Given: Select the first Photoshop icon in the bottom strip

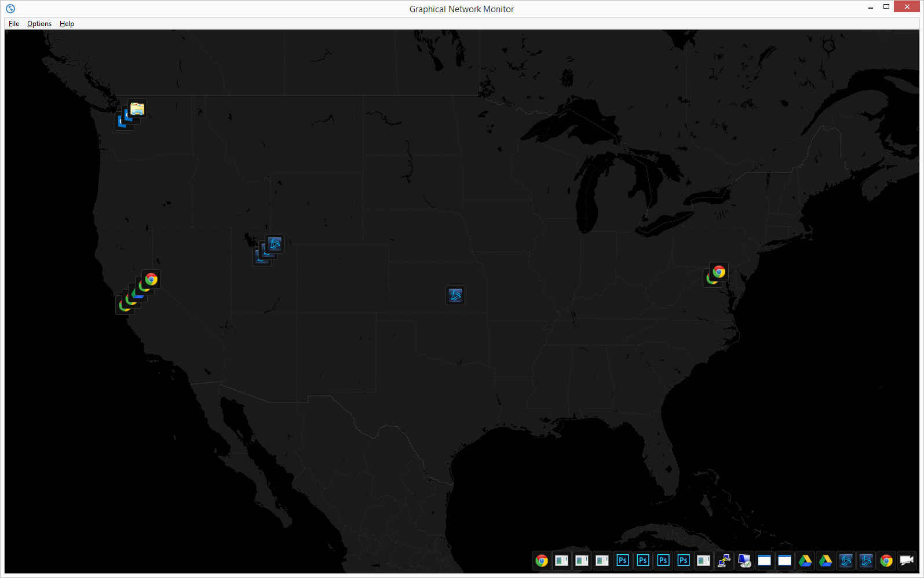Looking at the screenshot, I should point(623,560).
